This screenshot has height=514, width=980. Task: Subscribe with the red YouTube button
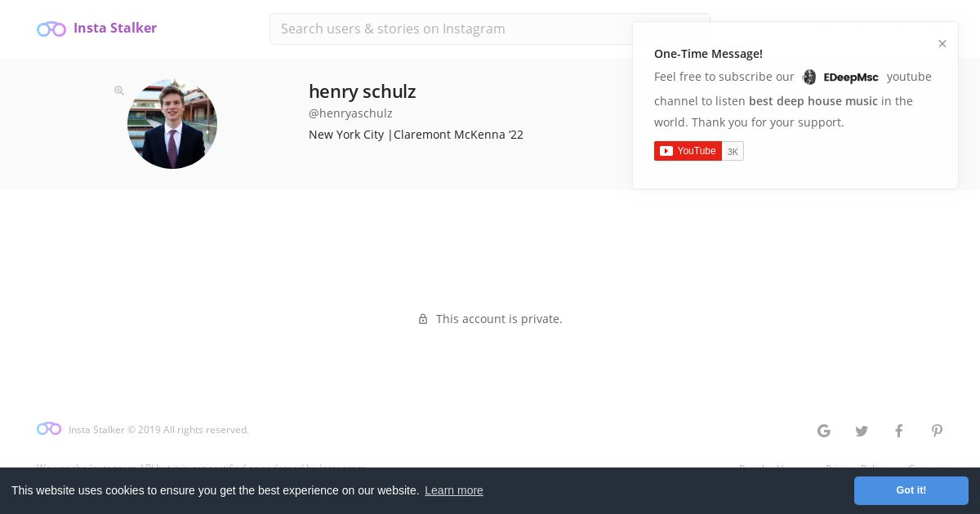[x=688, y=151]
